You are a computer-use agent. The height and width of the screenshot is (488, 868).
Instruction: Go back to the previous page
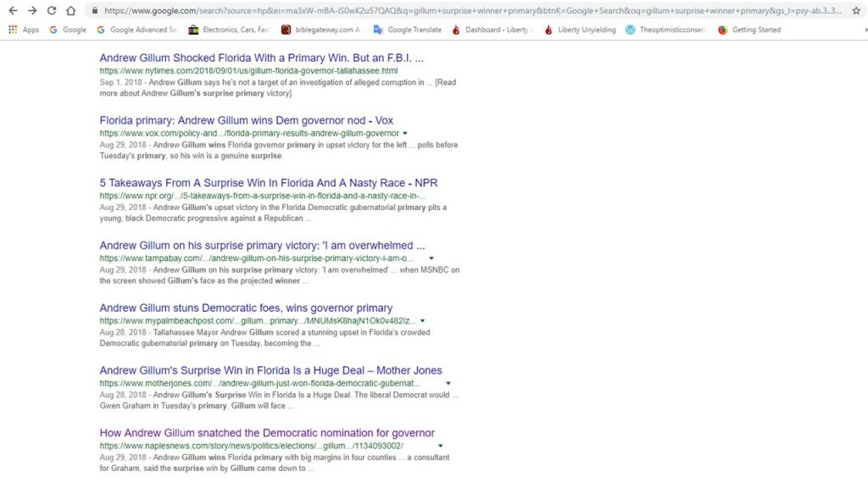point(13,10)
